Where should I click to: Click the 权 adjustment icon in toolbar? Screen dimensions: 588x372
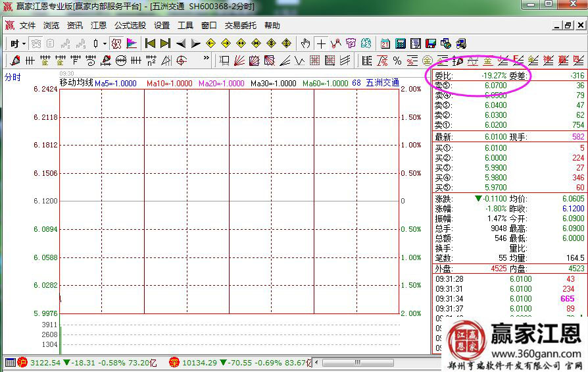(116, 43)
